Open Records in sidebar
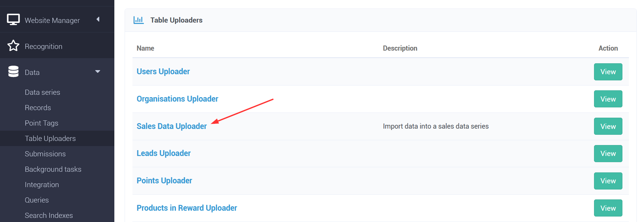 tap(38, 108)
